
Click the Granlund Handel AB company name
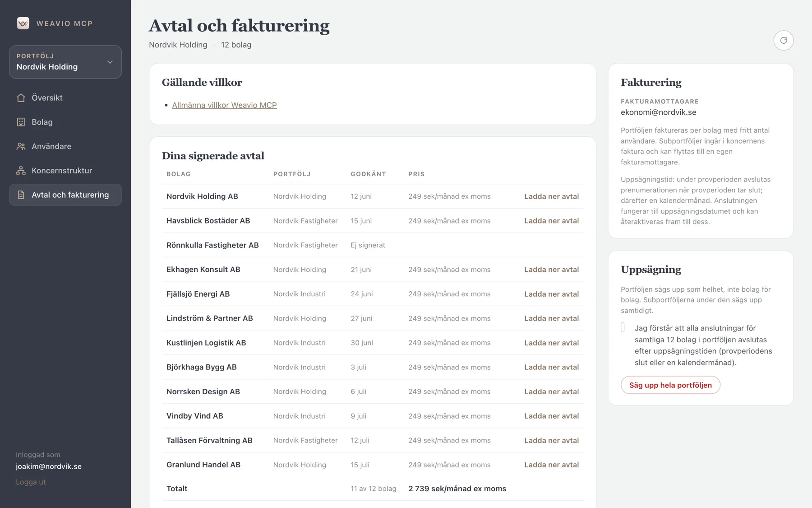coord(203,465)
